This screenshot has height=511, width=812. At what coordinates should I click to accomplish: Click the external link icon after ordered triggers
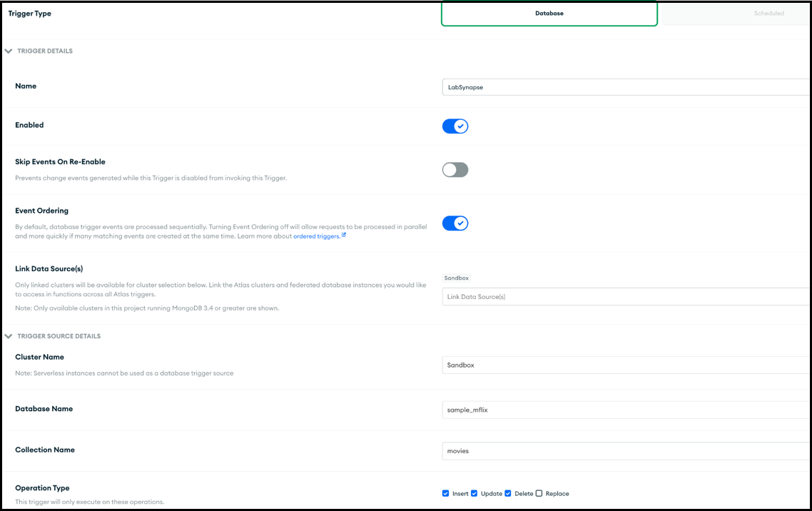pos(344,235)
